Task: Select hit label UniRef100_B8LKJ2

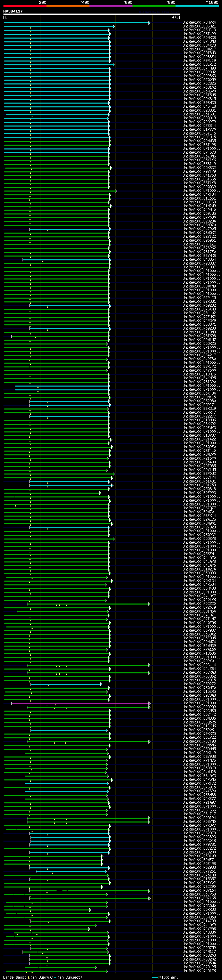Action: click(x=199, y=64)
